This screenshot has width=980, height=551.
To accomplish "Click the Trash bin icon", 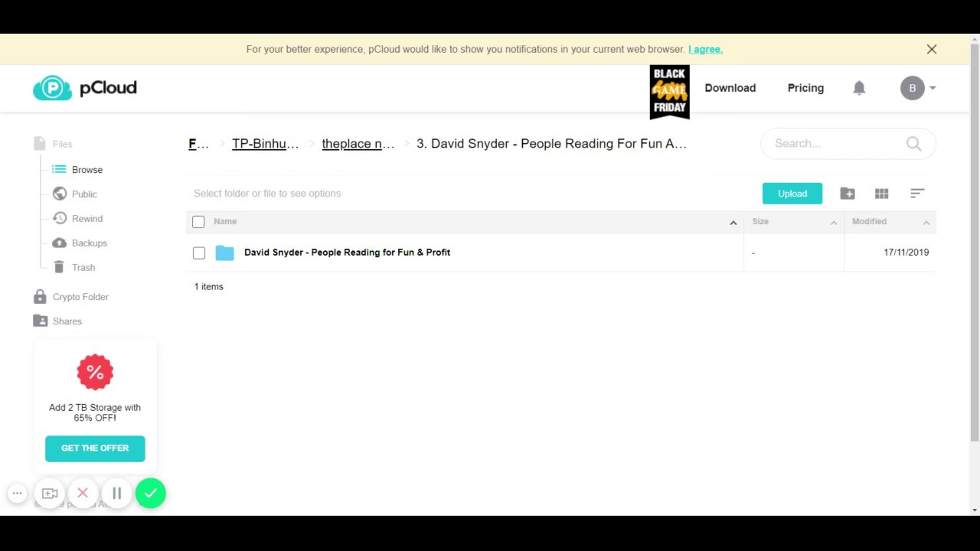I will tap(59, 267).
